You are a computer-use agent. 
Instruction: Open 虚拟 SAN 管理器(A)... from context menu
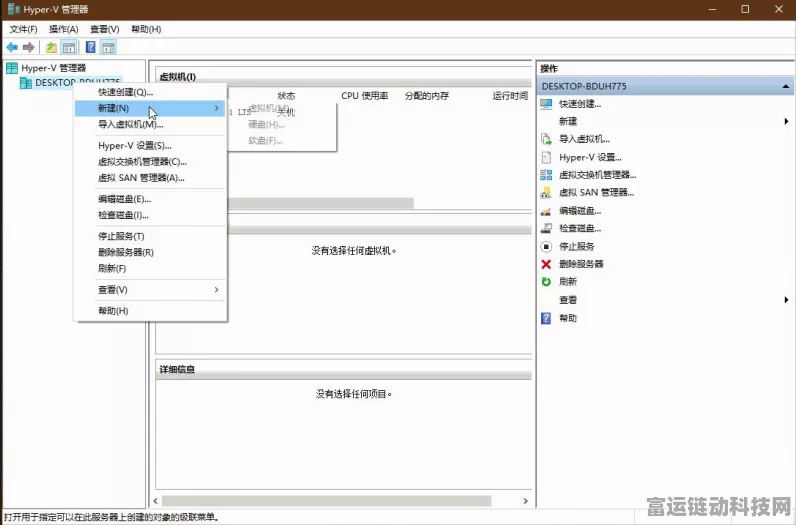point(150,178)
